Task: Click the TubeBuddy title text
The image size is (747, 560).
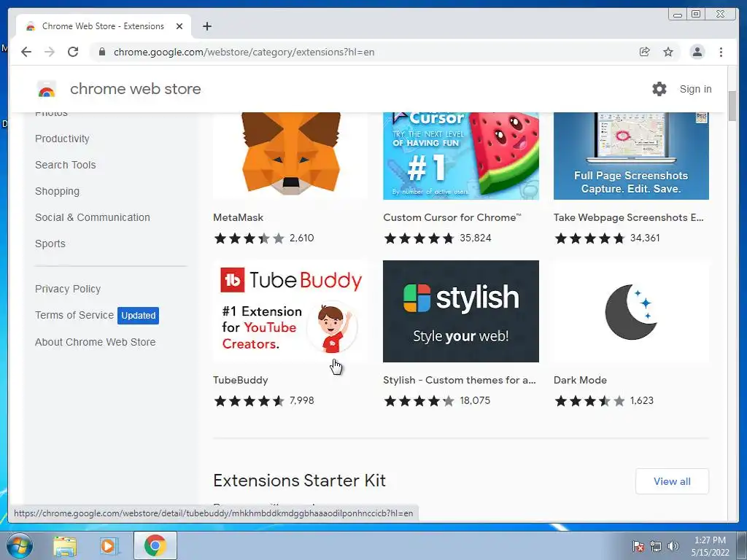Action: [241, 380]
